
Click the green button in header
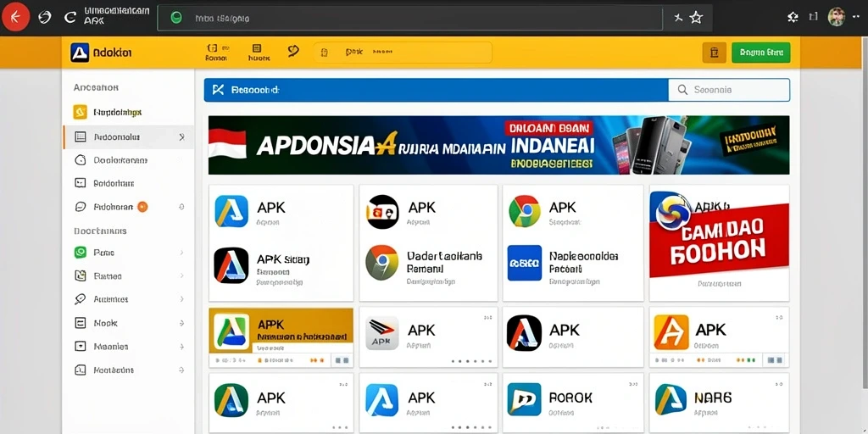[x=760, y=53]
